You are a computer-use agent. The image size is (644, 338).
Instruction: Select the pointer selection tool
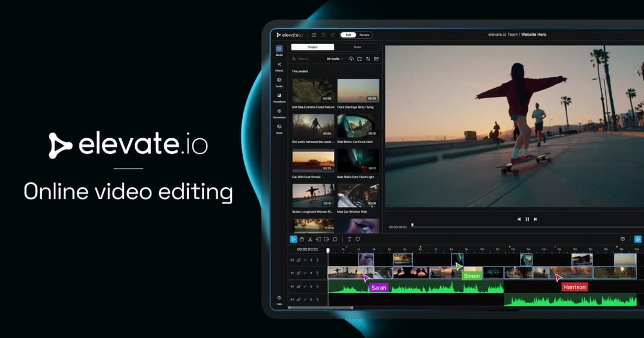coord(293,239)
